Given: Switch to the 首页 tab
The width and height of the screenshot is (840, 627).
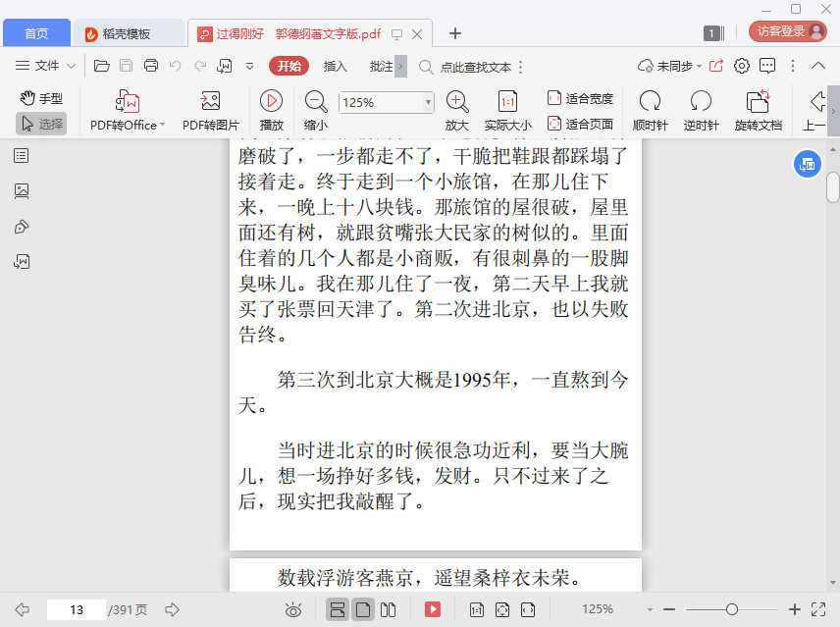Looking at the screenshot, I should point(36,33).
